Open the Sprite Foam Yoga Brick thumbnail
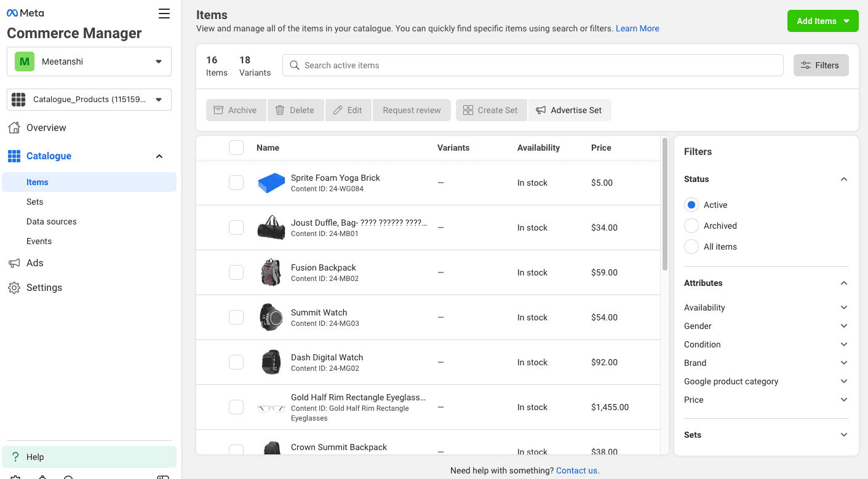This screenshot has width=868, height=479. point(271,183)
